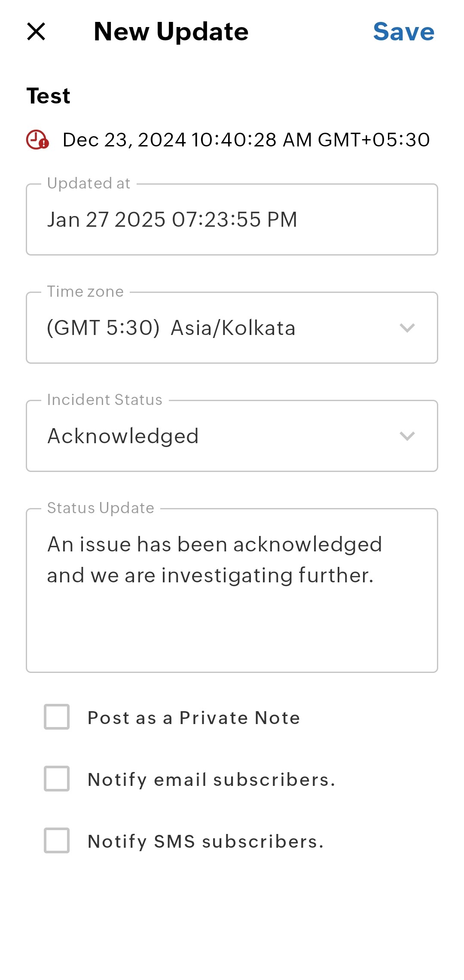The height and width of the screenshot is (980, 464).
Task: Tap the "Notify email subscribers." label text
Action: click(211, 779)
